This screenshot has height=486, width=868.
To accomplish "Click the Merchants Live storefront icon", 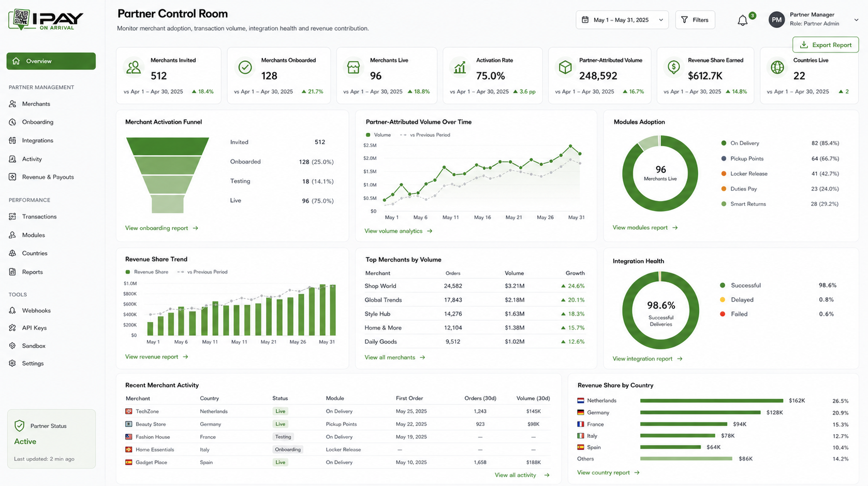I will coord(354,67).
